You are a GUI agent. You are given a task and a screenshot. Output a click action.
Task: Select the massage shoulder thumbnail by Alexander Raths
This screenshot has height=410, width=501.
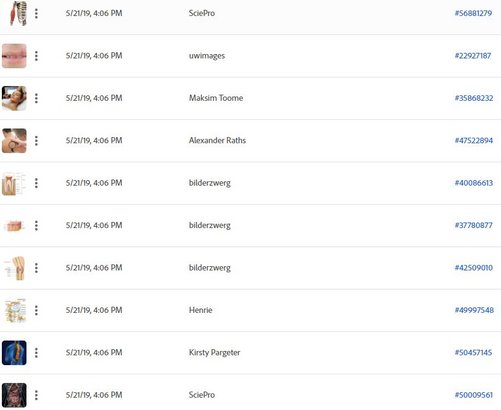(14, 141)
